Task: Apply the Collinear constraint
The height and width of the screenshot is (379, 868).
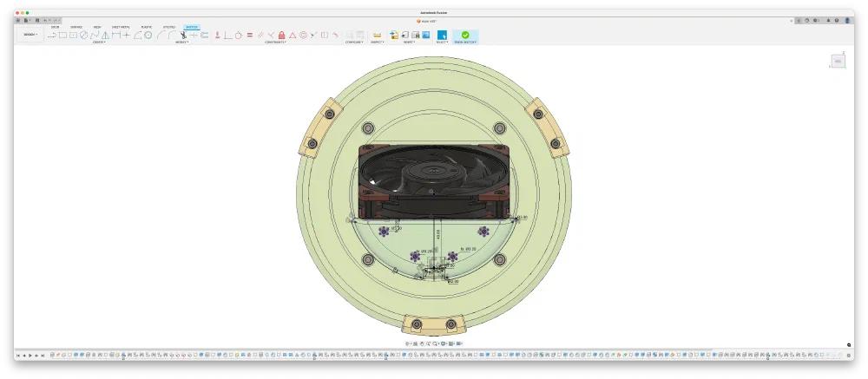Action: point(313,35)
